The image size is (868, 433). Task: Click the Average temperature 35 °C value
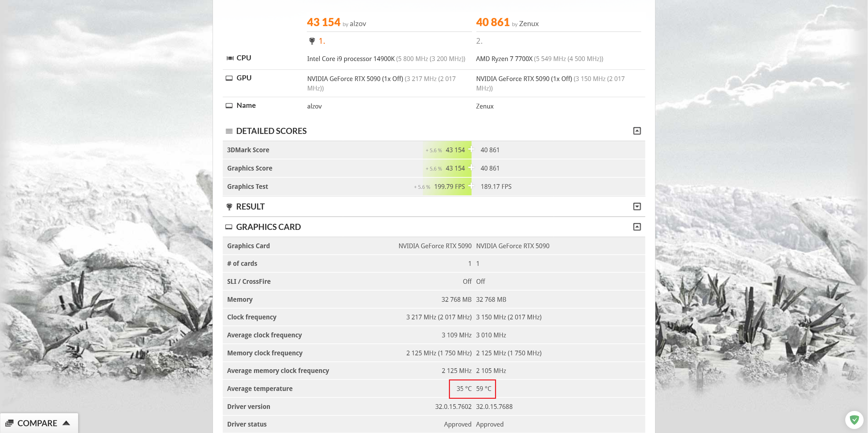[463, 389]
